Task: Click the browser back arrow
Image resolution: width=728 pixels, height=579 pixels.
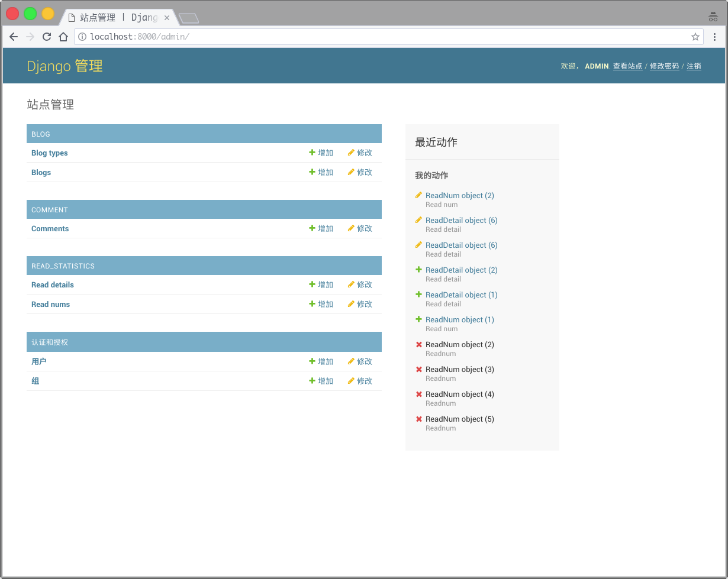Action: pyautogui.click(x=14, y=37)
